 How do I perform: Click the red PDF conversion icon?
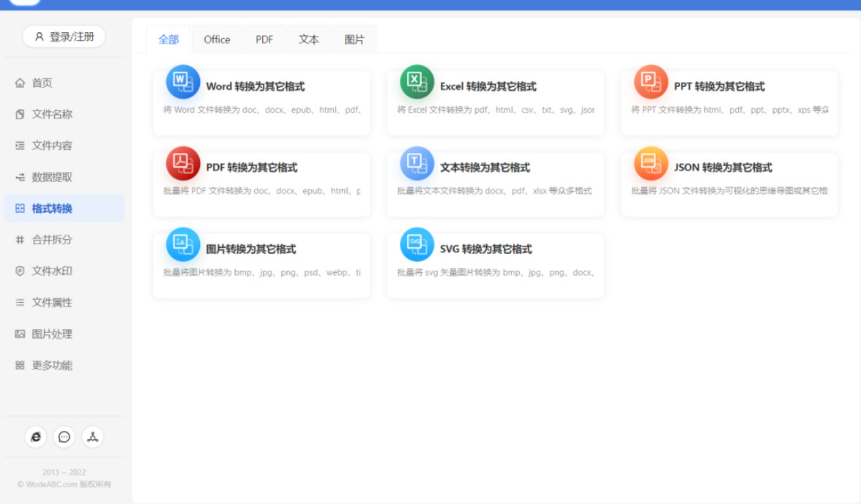coord(182,163)
